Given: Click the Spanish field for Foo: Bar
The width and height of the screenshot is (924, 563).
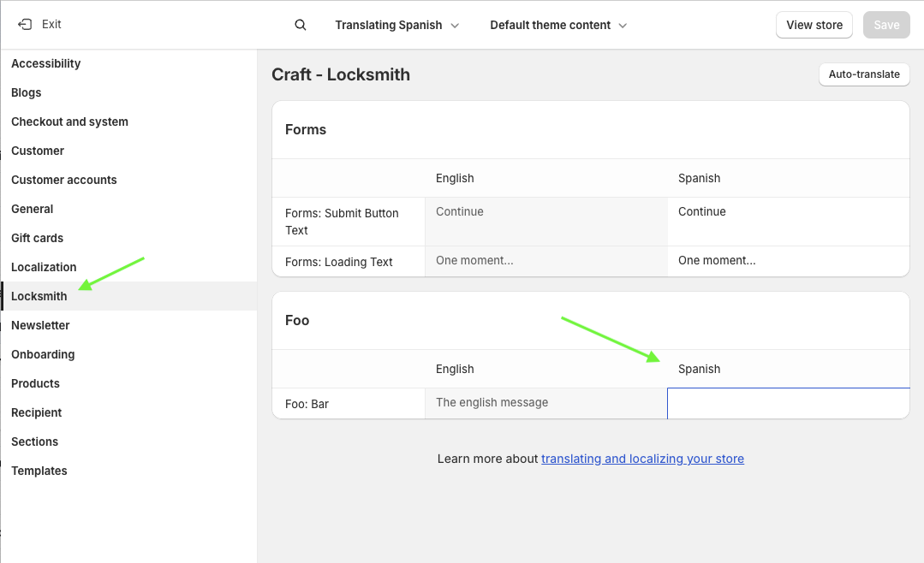Looking at the screenshot, I should [789, 403].
